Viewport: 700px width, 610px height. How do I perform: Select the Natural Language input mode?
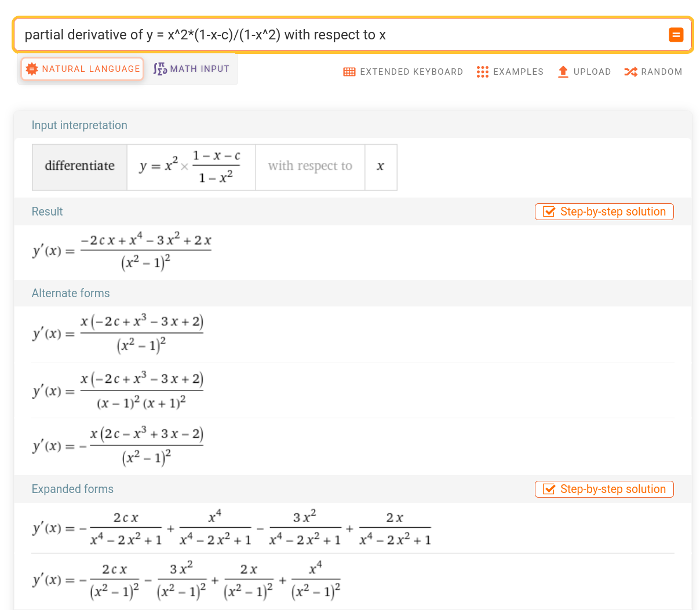[x=82, y=69]
